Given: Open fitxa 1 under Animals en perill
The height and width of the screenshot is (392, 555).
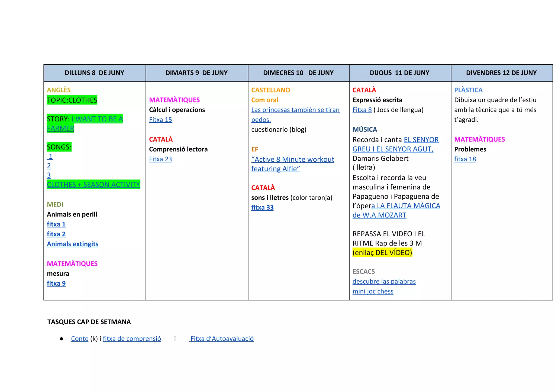Looking at the screenshot, I should pos(56,224).
